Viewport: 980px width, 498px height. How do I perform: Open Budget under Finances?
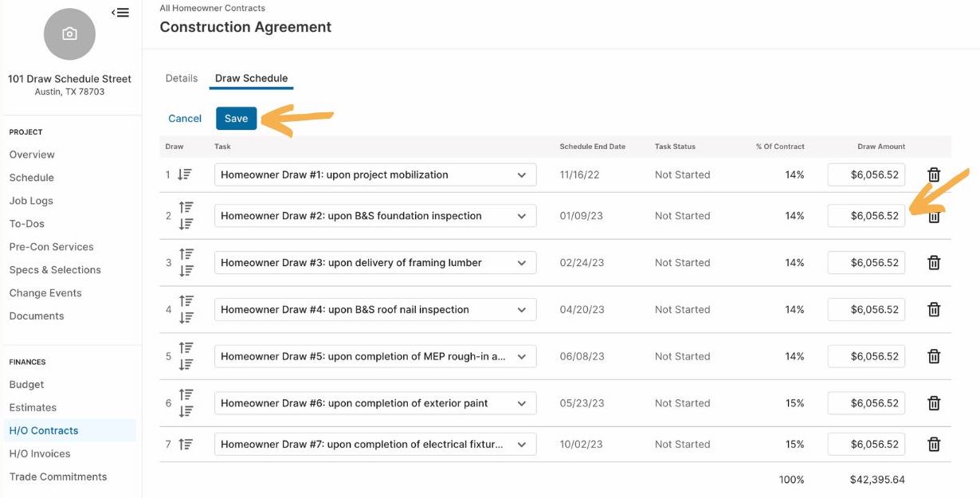point(26,385)
